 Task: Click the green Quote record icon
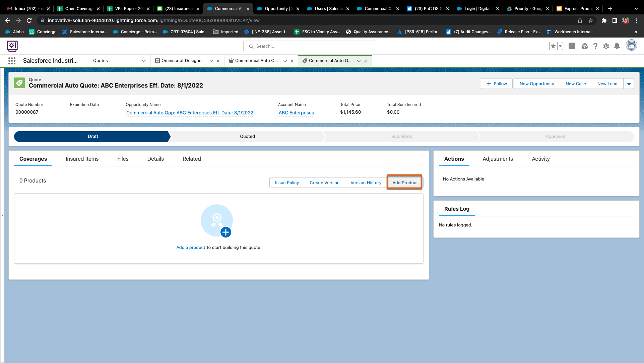click(x=19, y=83)
